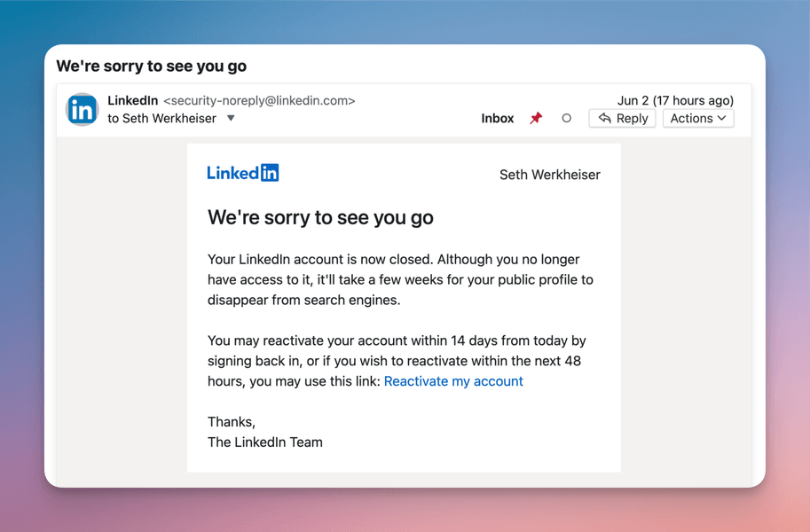Click "The LinkedIn Team" signature

[265, 442]
